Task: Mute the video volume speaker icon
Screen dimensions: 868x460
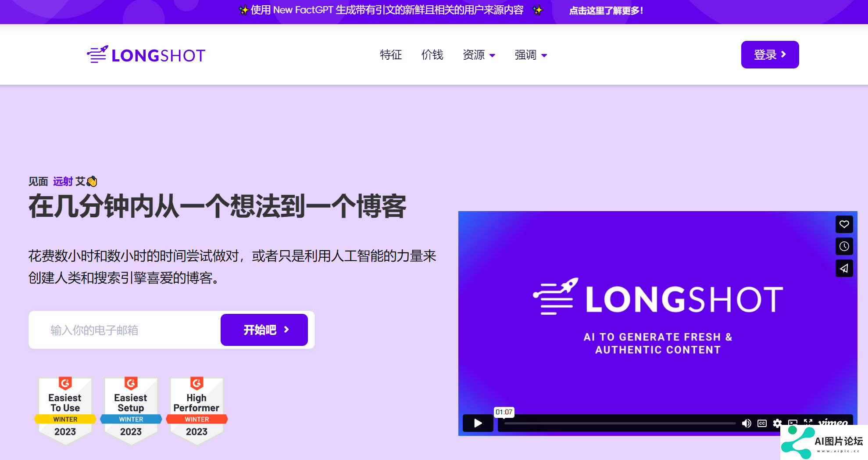Action: (746, 423)
